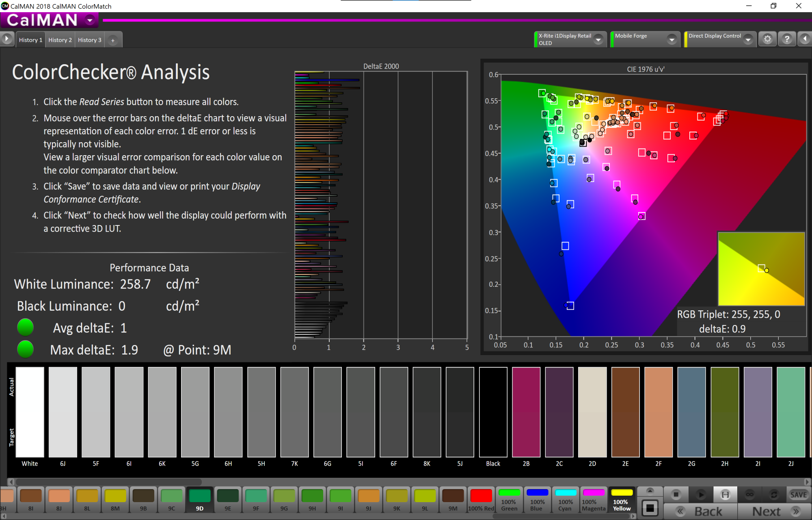Click the Stop measurement button
The width and height of the screenshot is (812, 520).
(x=676, y=494)
